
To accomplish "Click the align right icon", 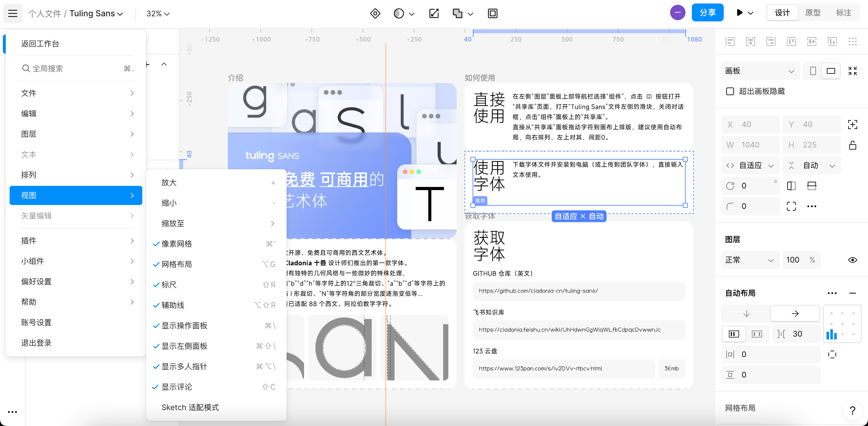I will click(x=771, y=42).
